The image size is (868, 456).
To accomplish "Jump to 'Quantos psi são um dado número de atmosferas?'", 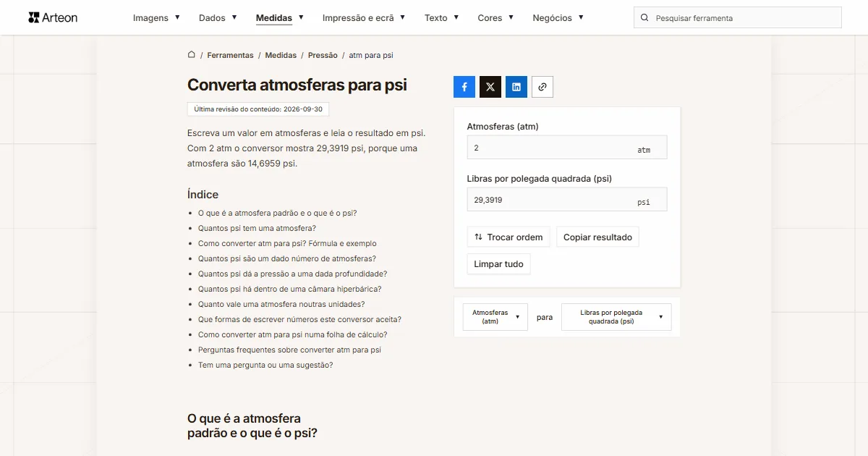I will tap(287, 259).
